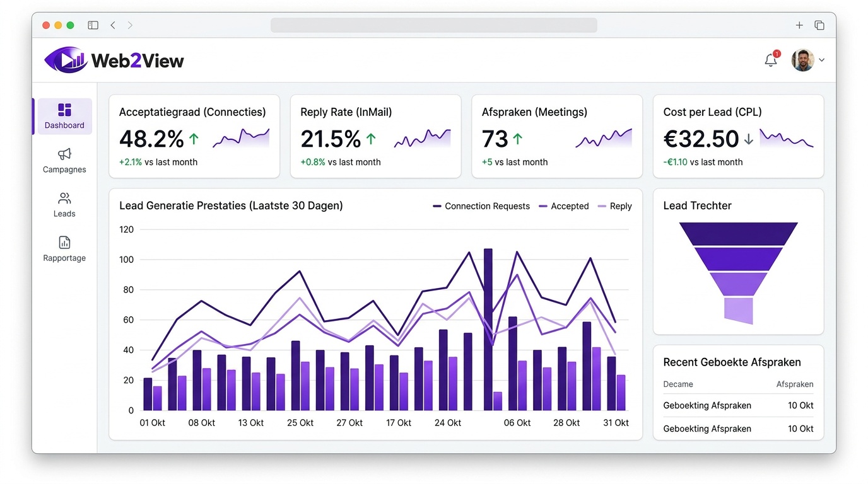Click the Leads people icon in the sidebar
Screen dimensions: 868x484
point(64,199)
